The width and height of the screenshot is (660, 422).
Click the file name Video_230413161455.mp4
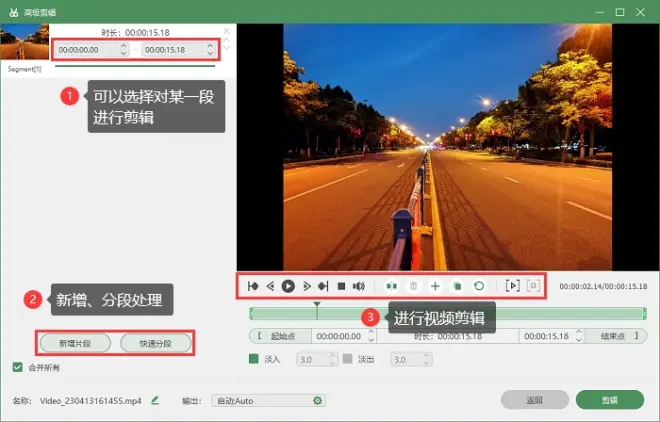90,401
